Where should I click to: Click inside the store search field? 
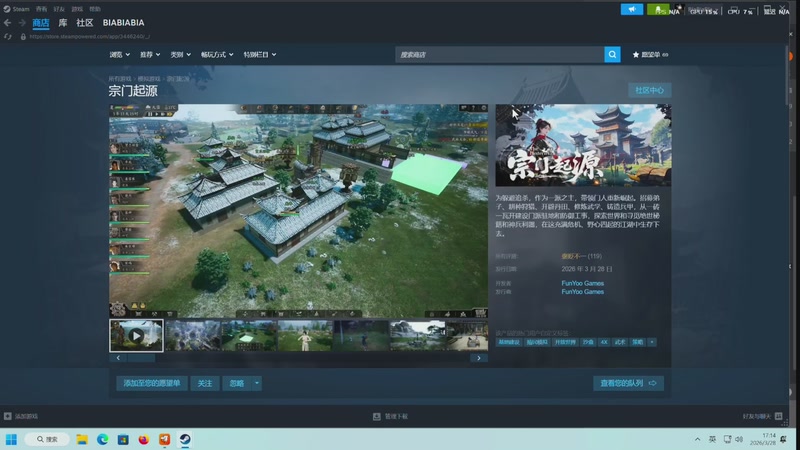500,54
